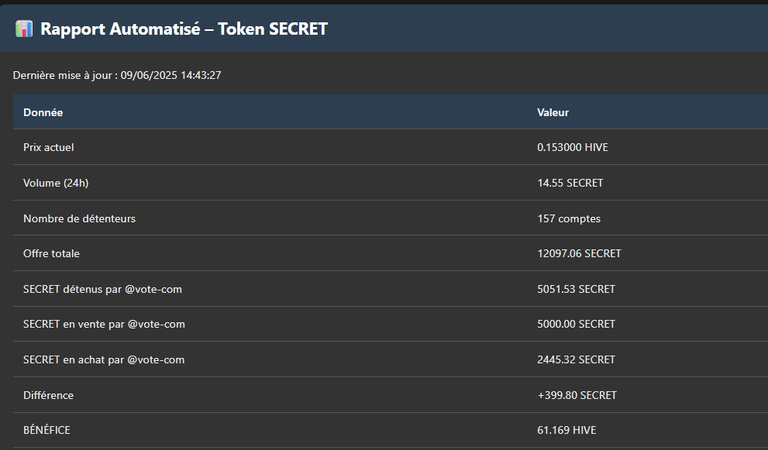
Task: Click the 61.169 HIVE bénéfice value
Action: tap(567, 430)
